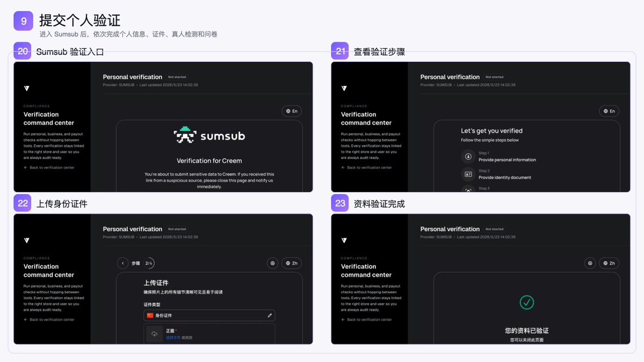The height and width of the screenshot is (362, 644).
Task: Click the Step 2 identity document icon
Action: (x=468, y=174)
